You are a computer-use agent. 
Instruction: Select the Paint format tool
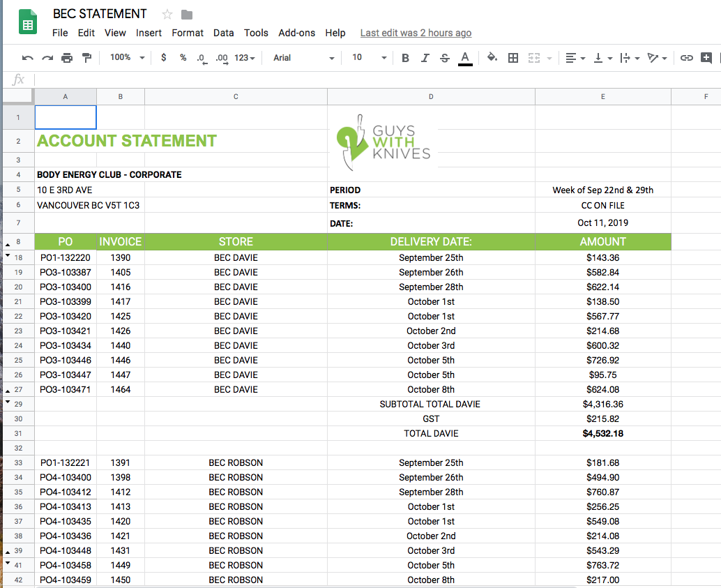click(x=86, y=58)
